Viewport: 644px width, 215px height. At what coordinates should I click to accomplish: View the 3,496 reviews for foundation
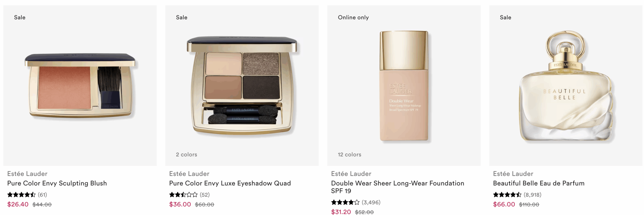[371, 202]
